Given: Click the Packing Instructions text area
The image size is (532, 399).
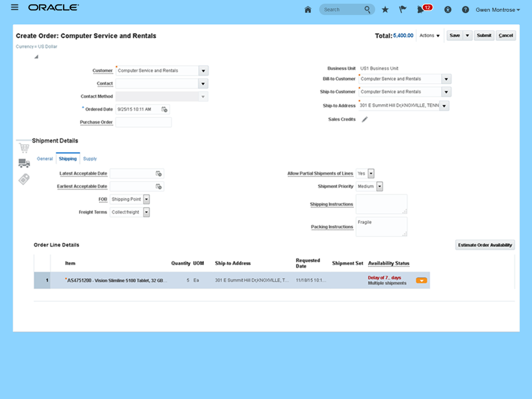Looking at the screenshot, I should (381, 227).
